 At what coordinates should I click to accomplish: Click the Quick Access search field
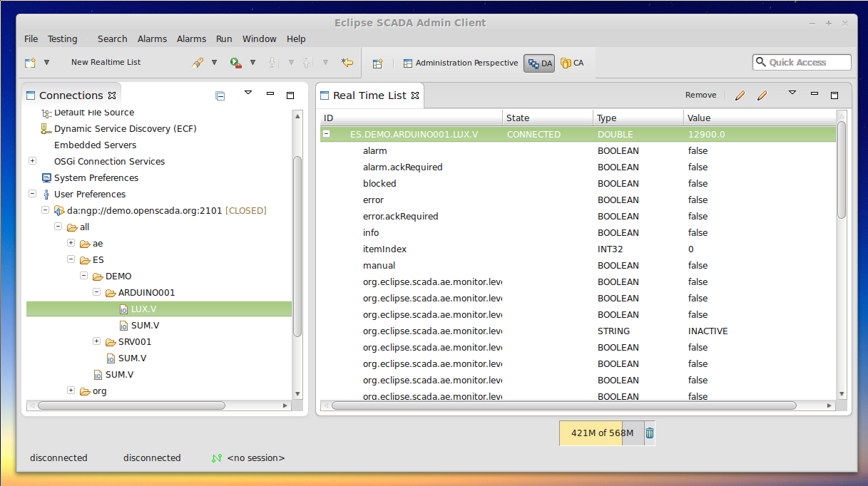click(x=802, y=62)
